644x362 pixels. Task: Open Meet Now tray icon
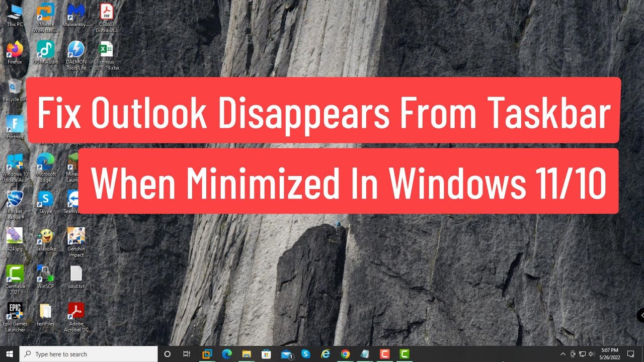click(x=573, y=354)
